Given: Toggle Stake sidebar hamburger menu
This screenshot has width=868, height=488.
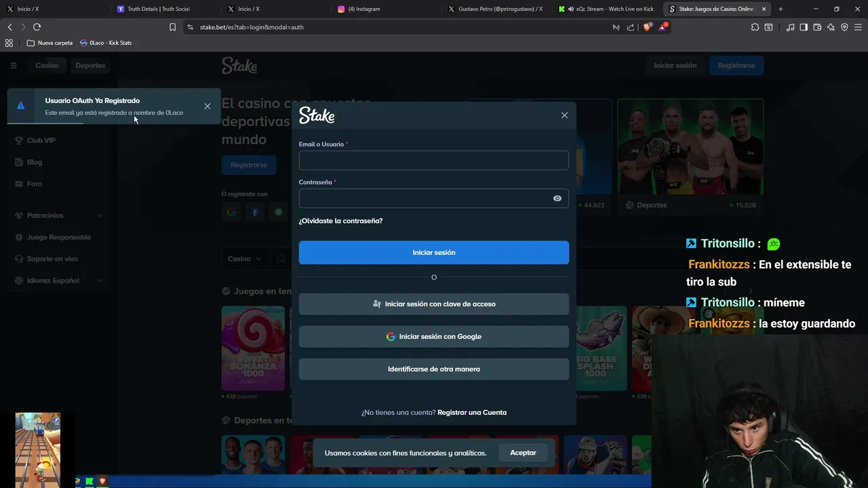Looking at the screenshot, I should (13, 65).
